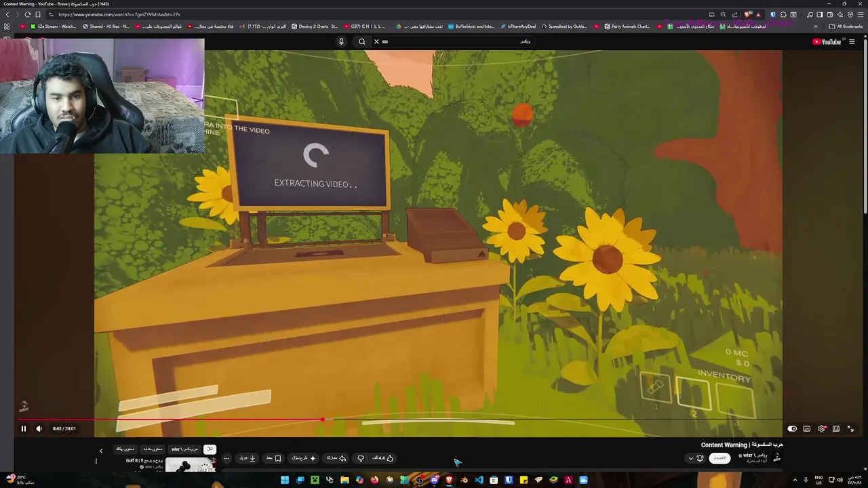
Task: Dislike the video with thumbs down
Action: tap(361, 458)
